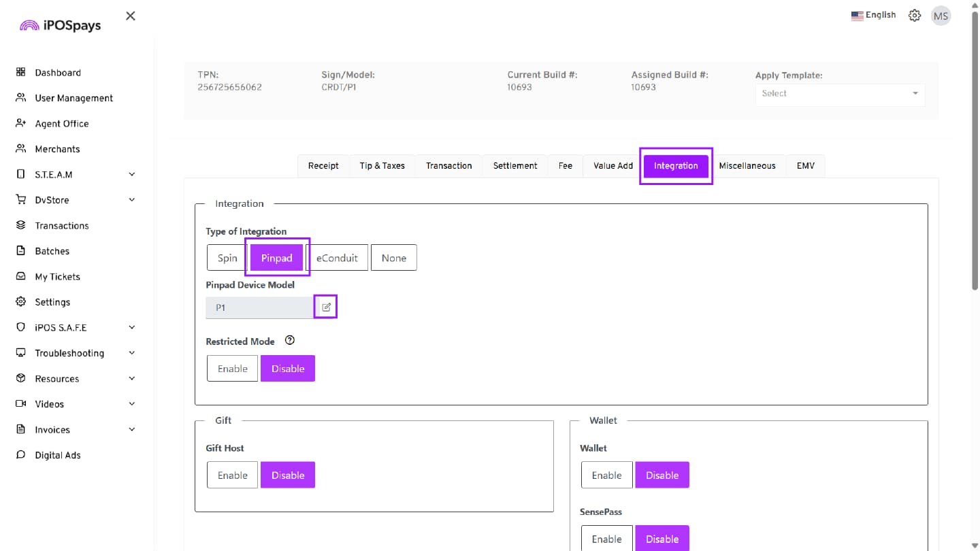Screen dimensions: 980x551
Task: Switch to the Tip & Taxes tab
Action: (x=382, y=166)
